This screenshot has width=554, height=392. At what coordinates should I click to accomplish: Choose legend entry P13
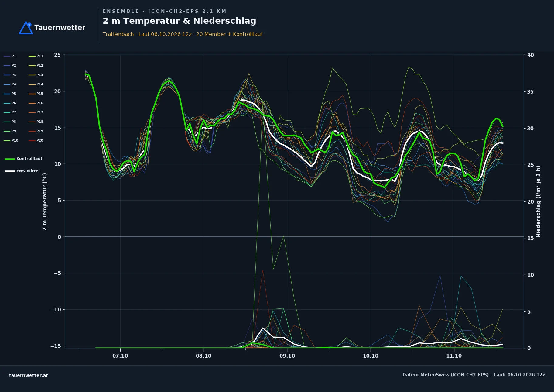click(36, 75)
